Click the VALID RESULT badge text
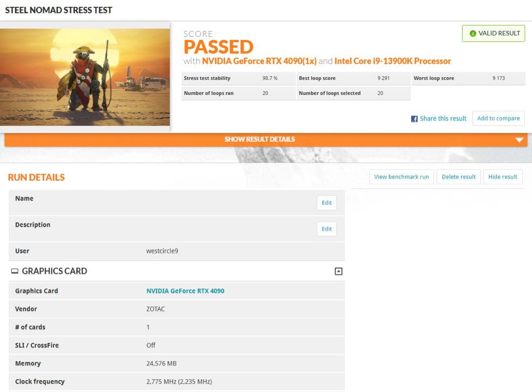Image resolution: width=532 pixels, height=392 pixels. (499, 33)
